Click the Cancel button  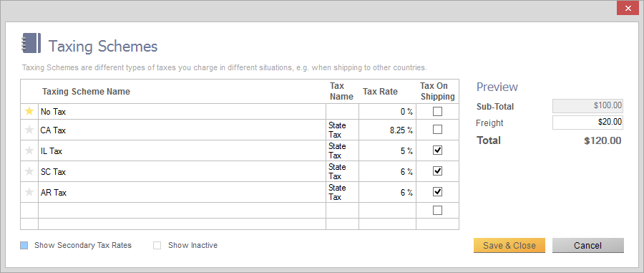[587, 246]
